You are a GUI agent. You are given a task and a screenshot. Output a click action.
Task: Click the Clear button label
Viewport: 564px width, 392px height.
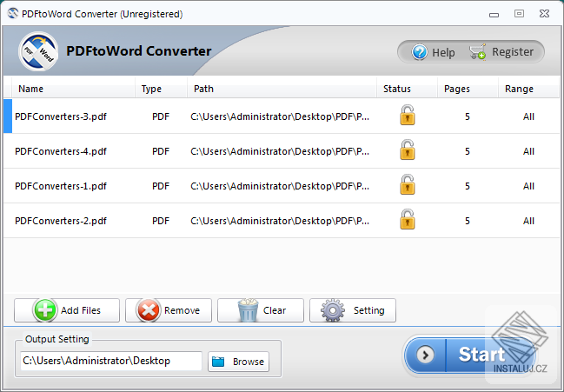pyautogui.click(x=275, y=310)
